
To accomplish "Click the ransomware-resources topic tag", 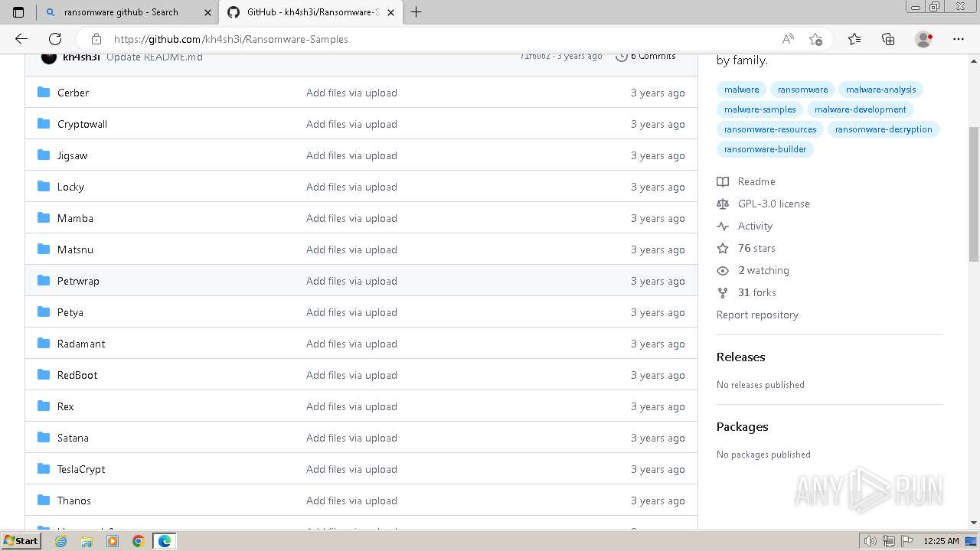I will tap(770, 129).
